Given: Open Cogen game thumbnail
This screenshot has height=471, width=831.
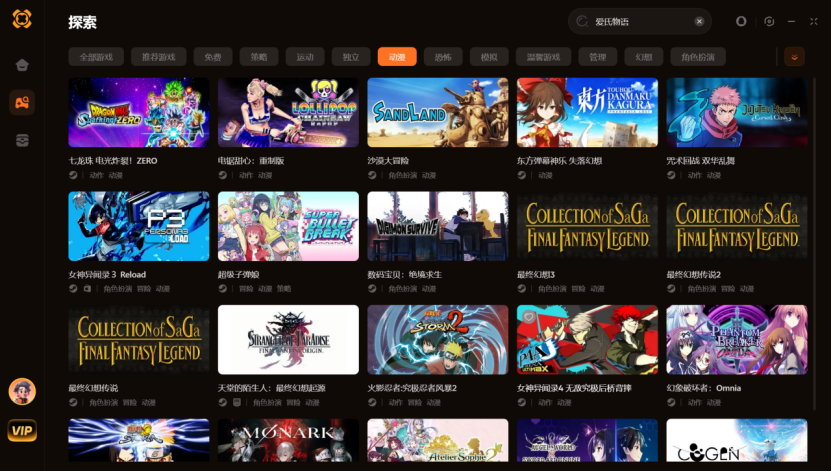Looking at the screenshot, I should coord(737,440).
